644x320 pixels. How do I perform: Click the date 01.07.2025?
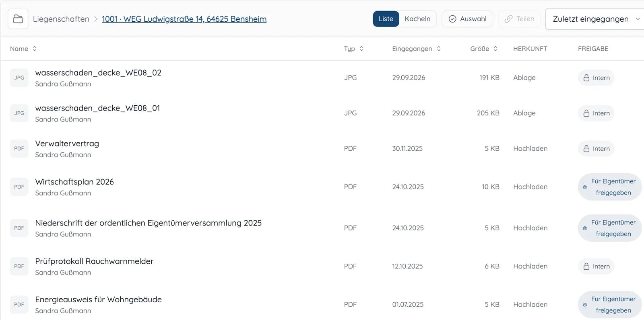pyautogui.click(x=408, y=305)
